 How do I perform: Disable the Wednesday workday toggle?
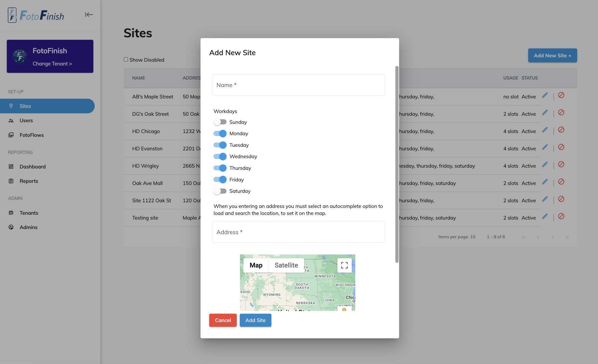tap(220, 157)
